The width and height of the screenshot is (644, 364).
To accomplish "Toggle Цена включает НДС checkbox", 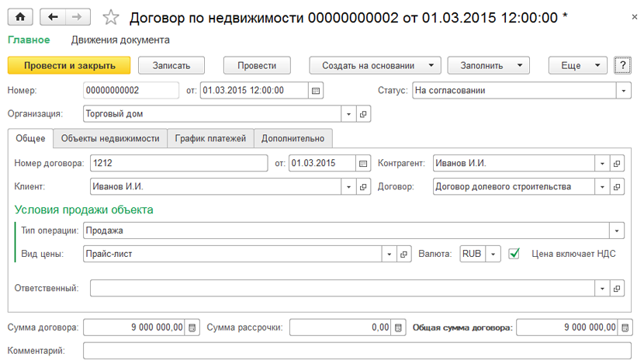I will coord(513,254).
